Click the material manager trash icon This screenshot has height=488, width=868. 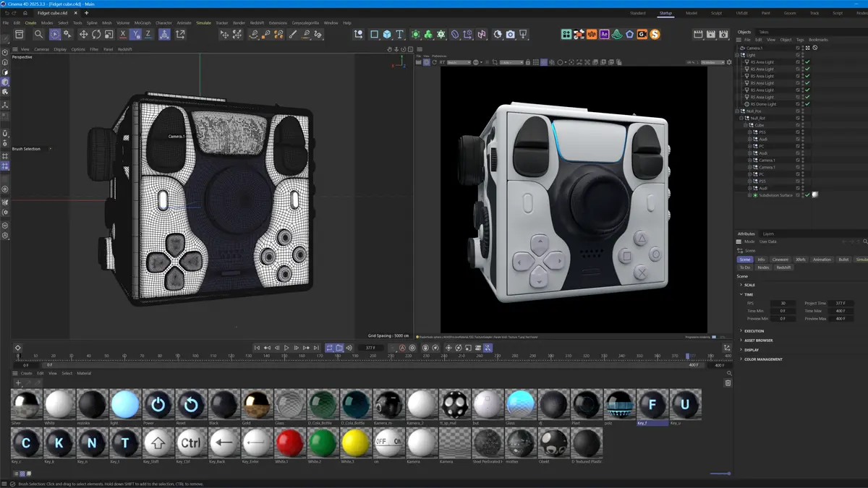[x=728, y=382]
